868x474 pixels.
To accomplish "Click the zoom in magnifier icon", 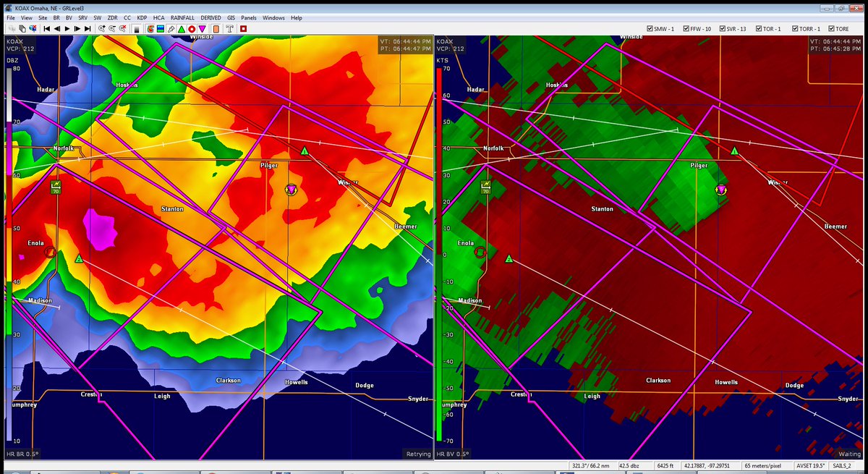I will [x=102, y=28].
